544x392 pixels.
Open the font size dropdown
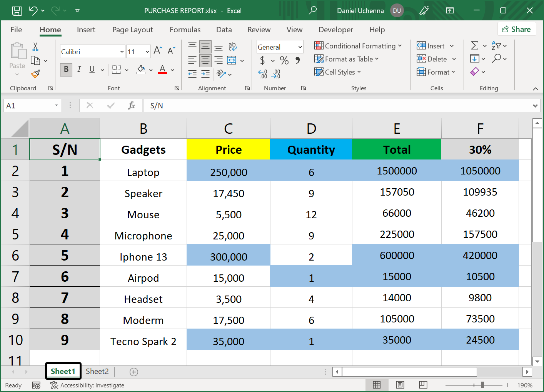(x=148, y=51)
